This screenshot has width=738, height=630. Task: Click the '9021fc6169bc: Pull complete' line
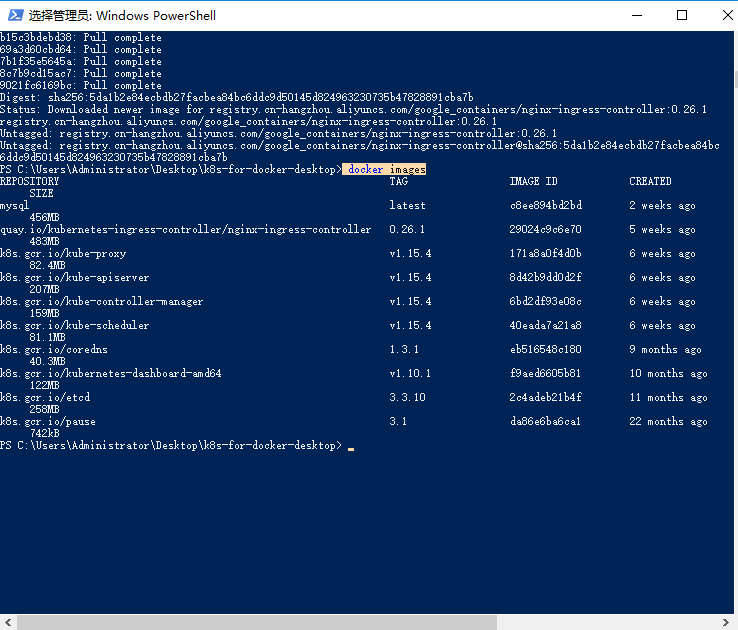pyautogui.click(x=81, y=86)
